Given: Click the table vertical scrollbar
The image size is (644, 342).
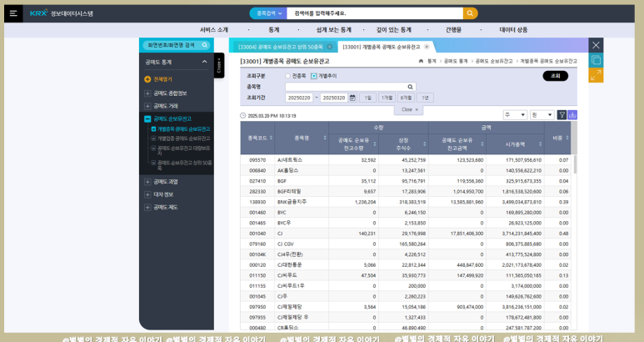Looking at the screenshot, I should tap(575, 164).
